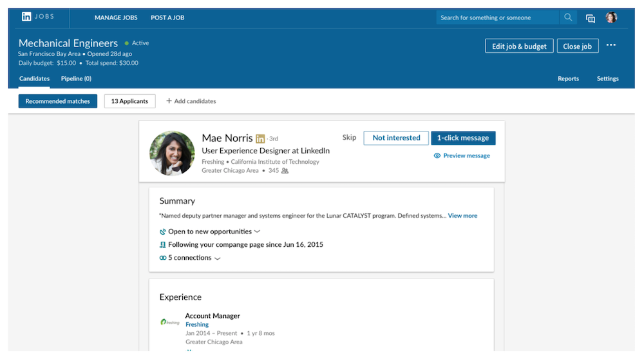Open the POST A JOB menu
This screenshot has height=361, width=644.
click(167, 17)
